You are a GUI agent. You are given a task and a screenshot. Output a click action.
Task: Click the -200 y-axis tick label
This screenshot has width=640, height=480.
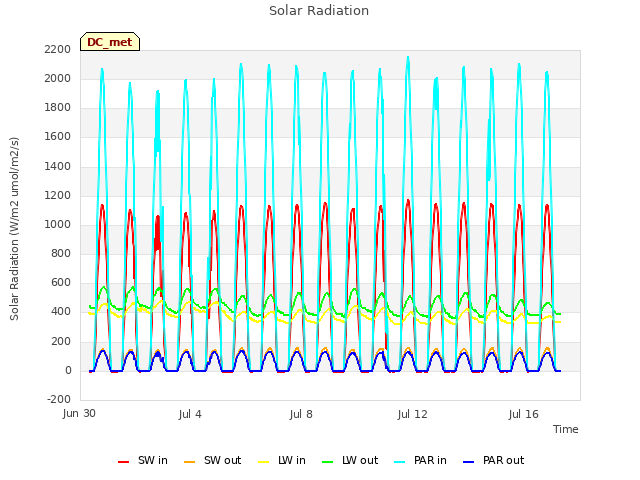59,400
